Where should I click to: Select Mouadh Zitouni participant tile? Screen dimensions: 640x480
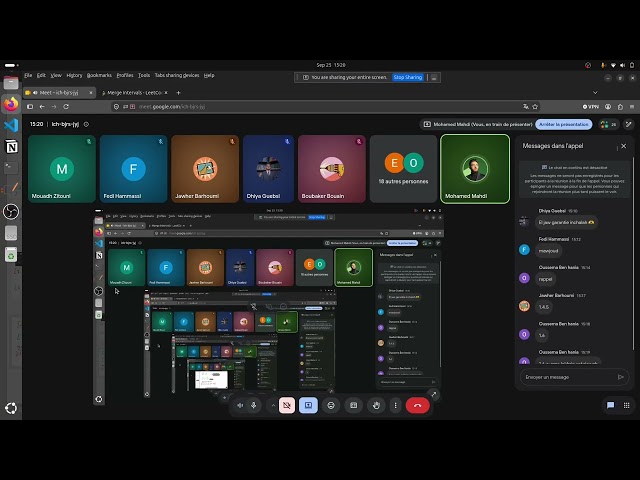(62, 169)
